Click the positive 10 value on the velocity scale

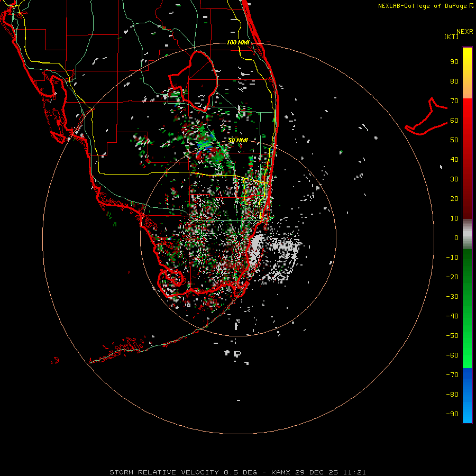point(454,218)
